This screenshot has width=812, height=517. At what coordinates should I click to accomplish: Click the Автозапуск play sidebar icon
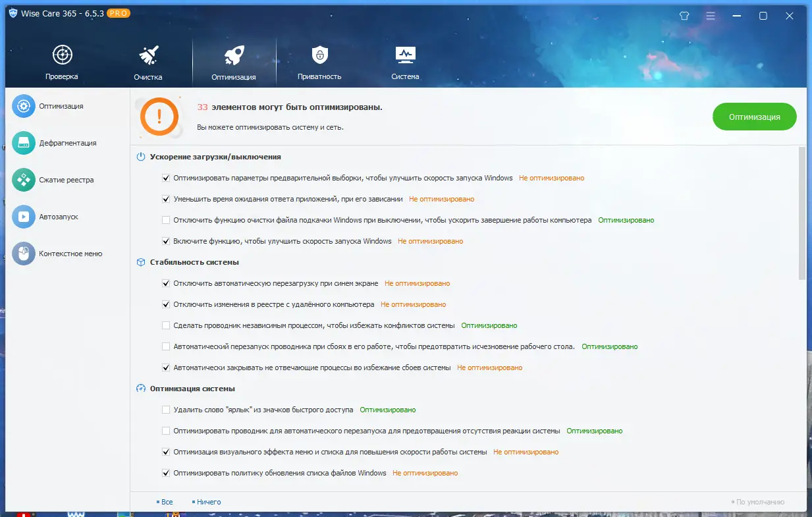(24, 217)
